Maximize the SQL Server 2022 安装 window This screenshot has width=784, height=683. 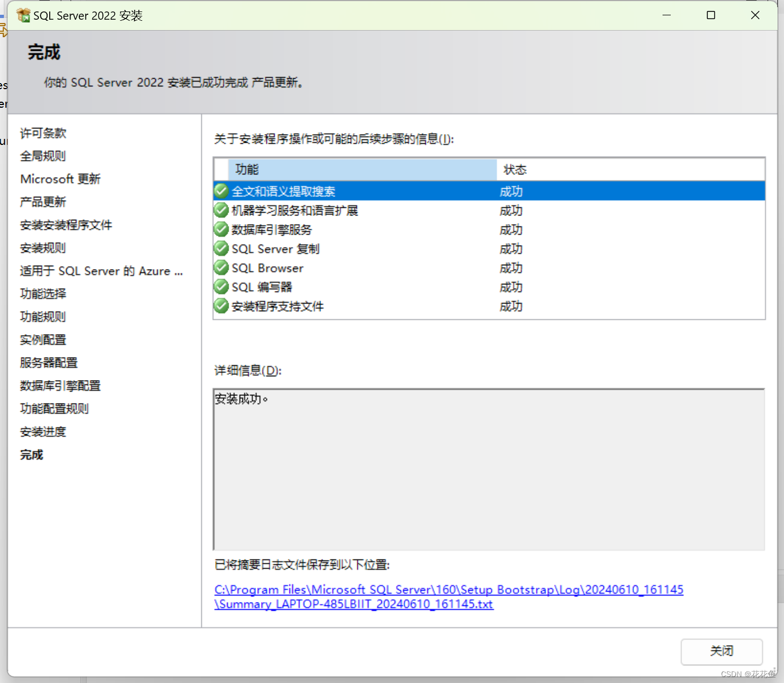pyautogui.click(x=711, y=15)
